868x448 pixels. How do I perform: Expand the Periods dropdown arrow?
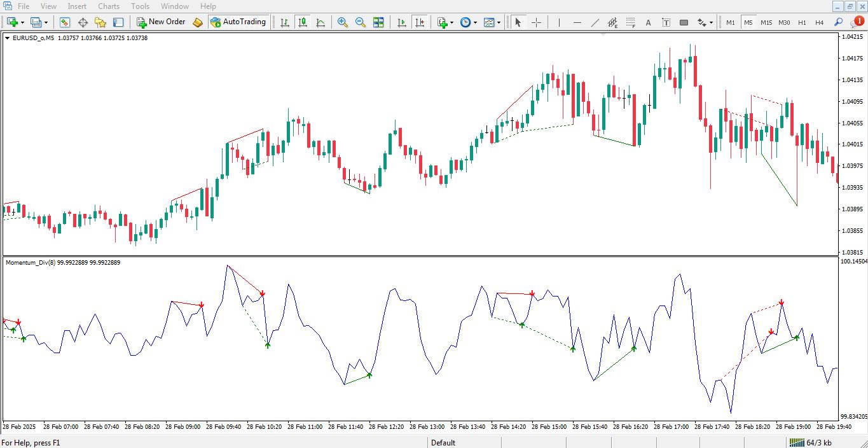476,22
